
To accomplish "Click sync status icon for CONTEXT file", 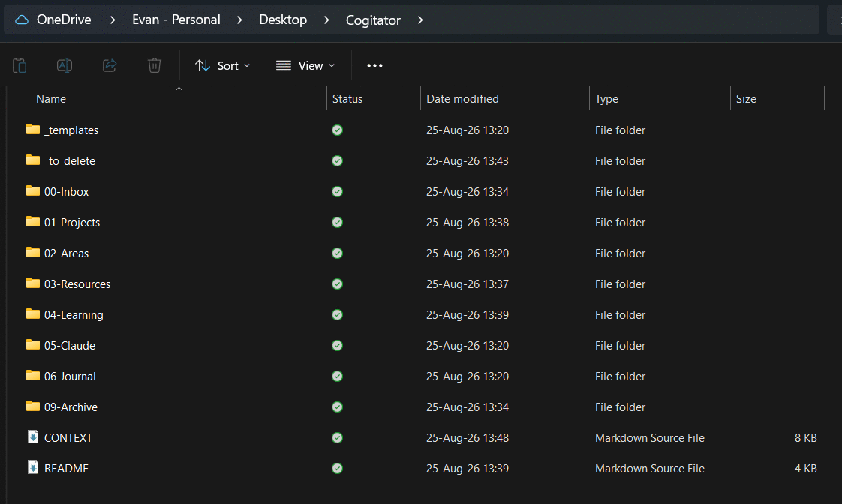I will (x=337, y=437).
